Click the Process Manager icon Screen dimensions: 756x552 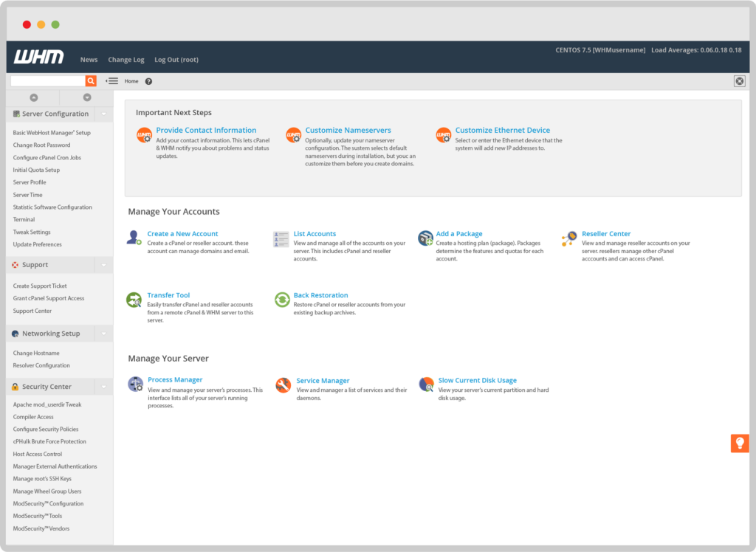pos(135,384)
